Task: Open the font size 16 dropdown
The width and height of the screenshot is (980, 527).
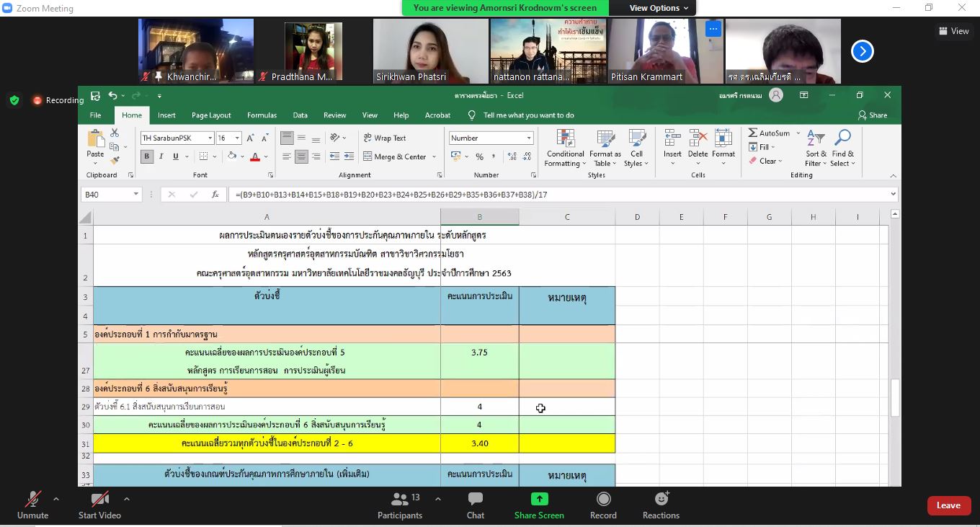Action: tap(239, 138)
